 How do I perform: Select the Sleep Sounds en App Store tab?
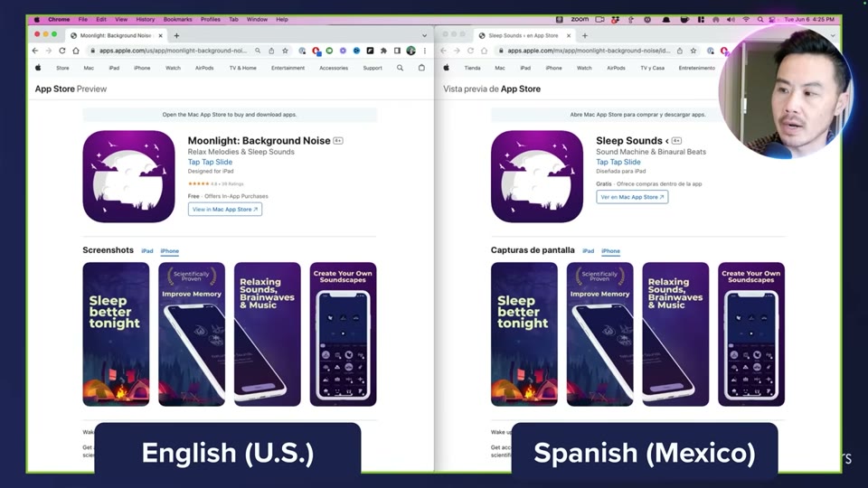click(524, 35)
